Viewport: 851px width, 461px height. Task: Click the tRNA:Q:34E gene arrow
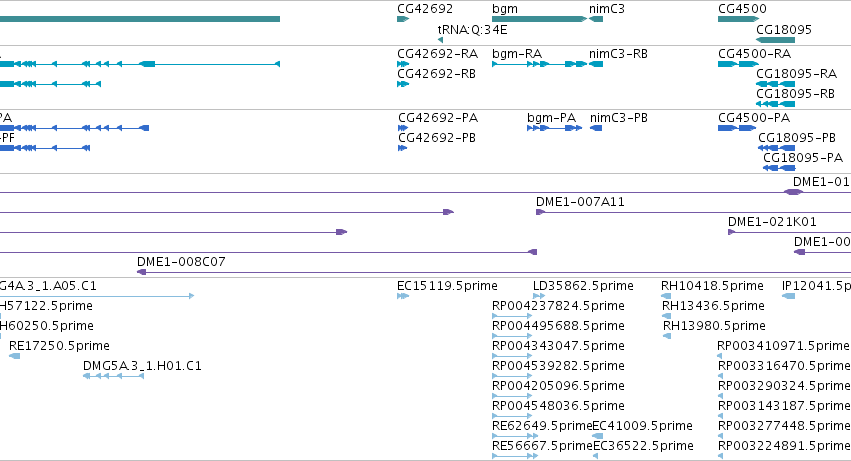(440, 40)
